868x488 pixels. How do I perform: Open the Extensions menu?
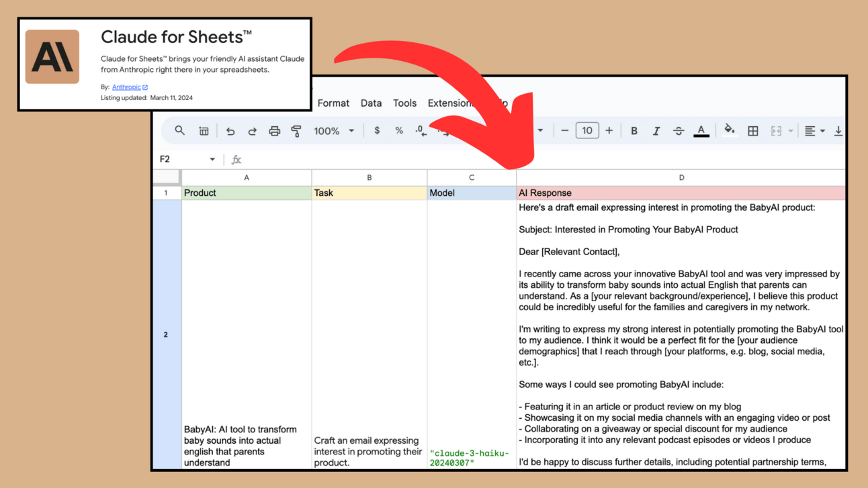point(451,103)
